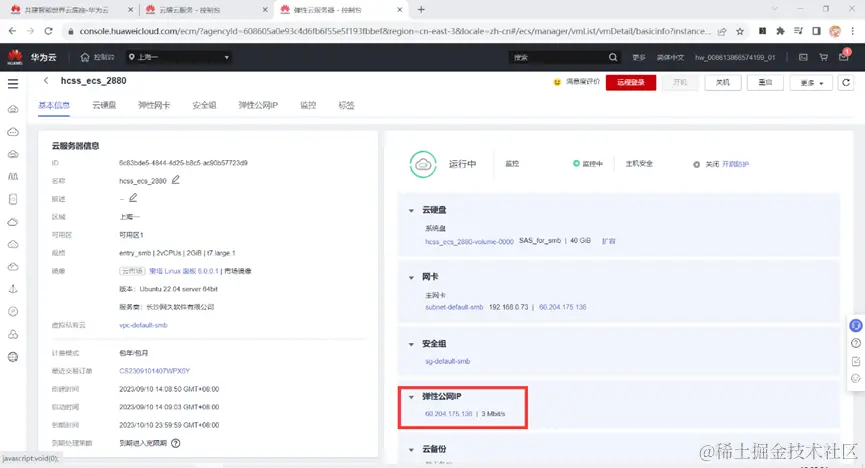Image resolution: width=865 pixels, height=468 pixels.
Task: Bookmark this page with star icon
Action: click(x=740, y=31)
